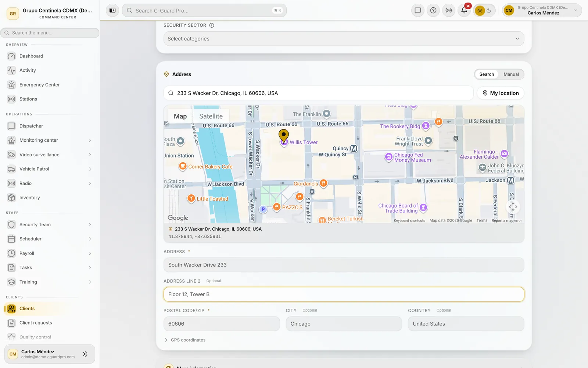Expand the Scheduler submenu

tap(90, 239)
